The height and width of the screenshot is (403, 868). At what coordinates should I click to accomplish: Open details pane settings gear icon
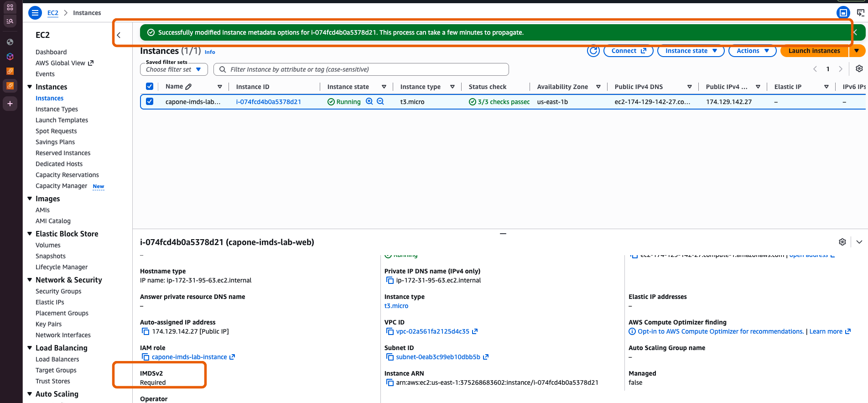click(x=842, y=242)
